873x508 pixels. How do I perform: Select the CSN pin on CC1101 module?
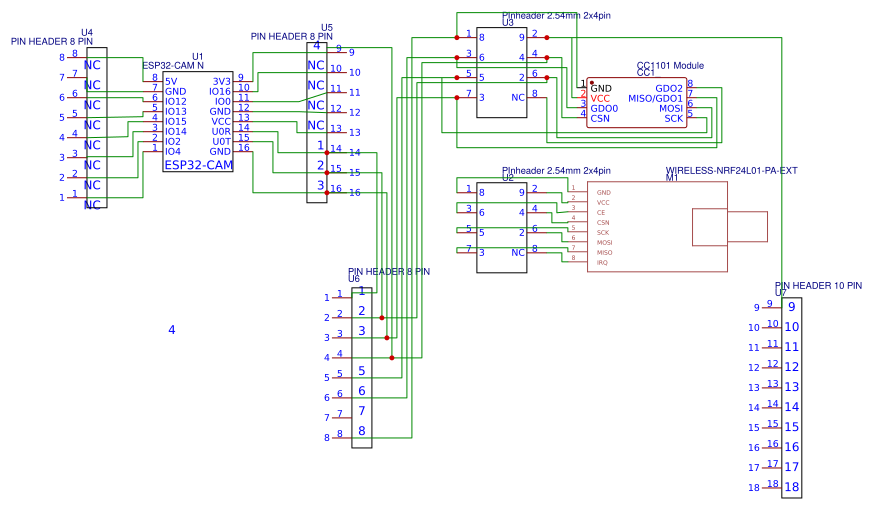600,119
